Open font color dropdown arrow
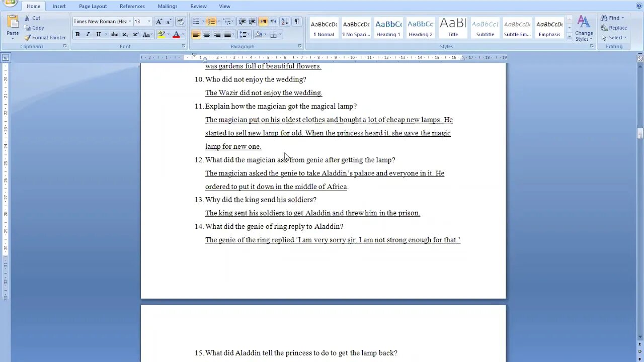The width and height of the screenshot is (644, 362). click(183, 34)
